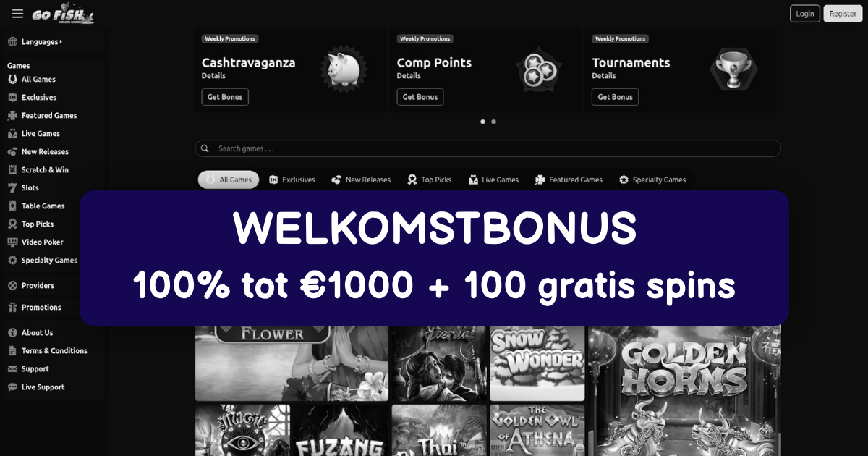Open Details link under Tournaments

click(x=603, y=75)
